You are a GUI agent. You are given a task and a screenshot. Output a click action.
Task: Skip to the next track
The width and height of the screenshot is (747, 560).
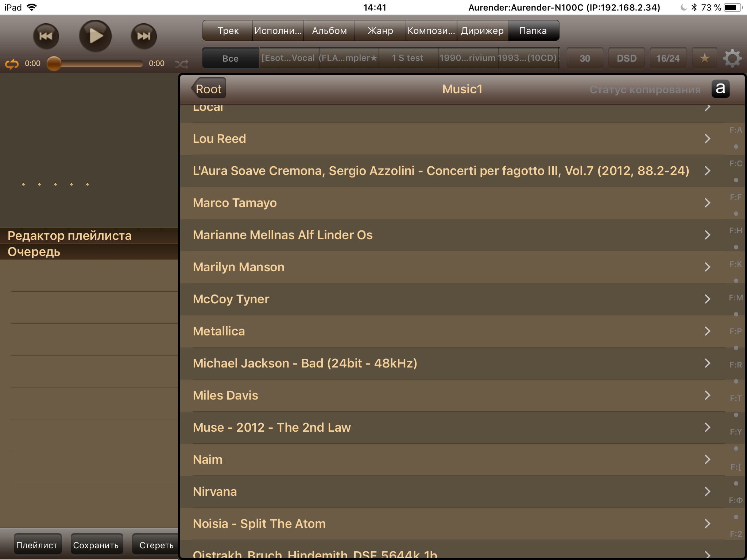(x=144, y=36)
